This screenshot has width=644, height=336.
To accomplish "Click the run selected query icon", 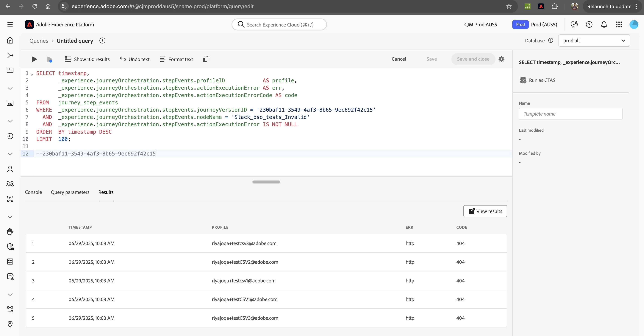I will [x=49, y=59].
